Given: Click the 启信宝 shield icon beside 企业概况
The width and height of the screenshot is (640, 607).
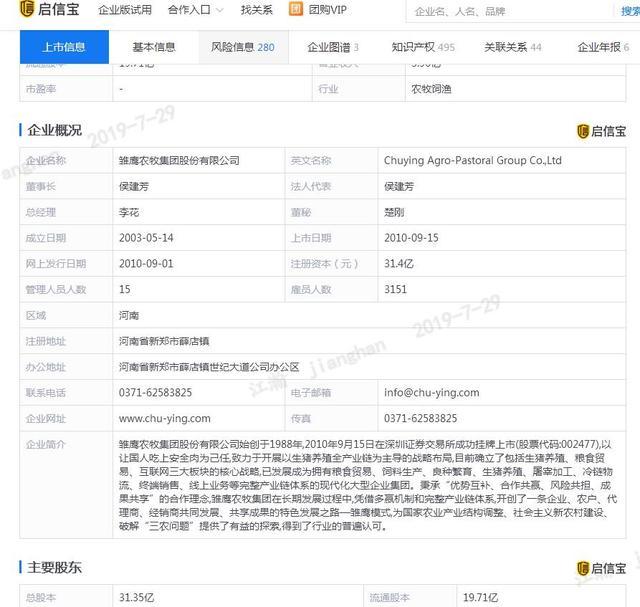Looking at the screenshot, I should 583,131.
